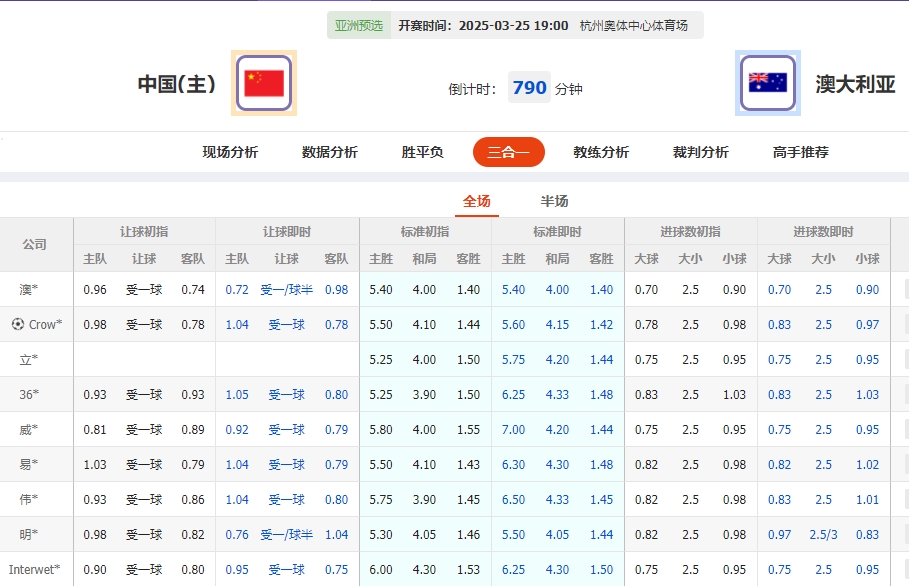Click the highlighted 三合一 button

pyautogui.click(x=508, y=152)
